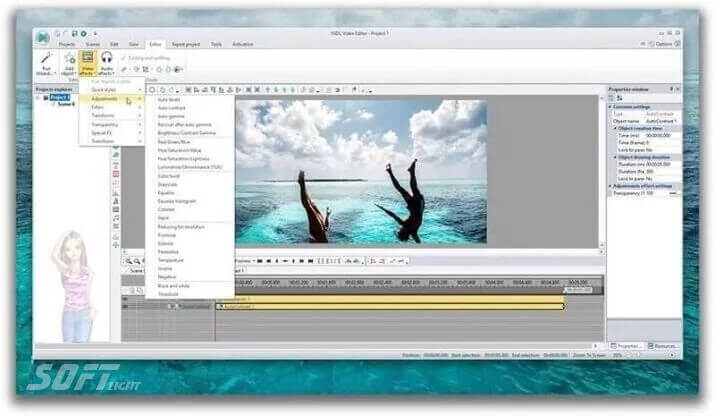This screenshot has width=715, height=416.
Task: Expand the Filters submenu
Action: click(x=112, y=107)
